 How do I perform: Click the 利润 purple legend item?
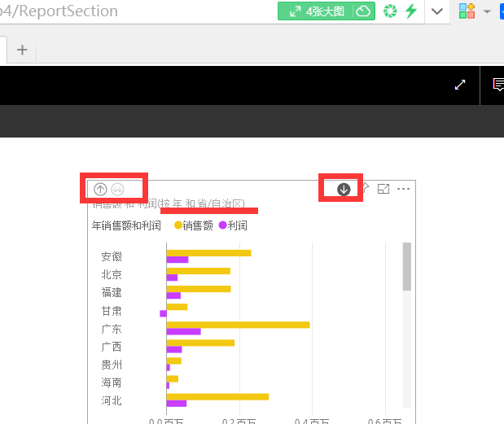233,225
